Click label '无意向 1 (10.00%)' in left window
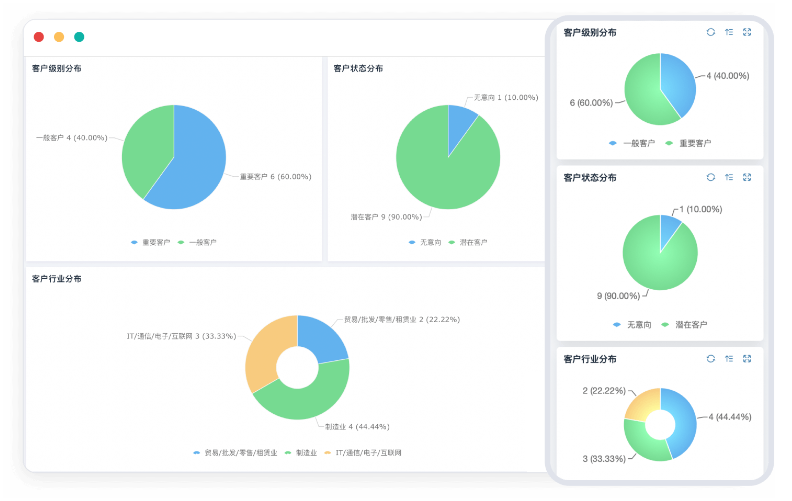The height and width of the screenshot is (501, 792). [506, 97]
